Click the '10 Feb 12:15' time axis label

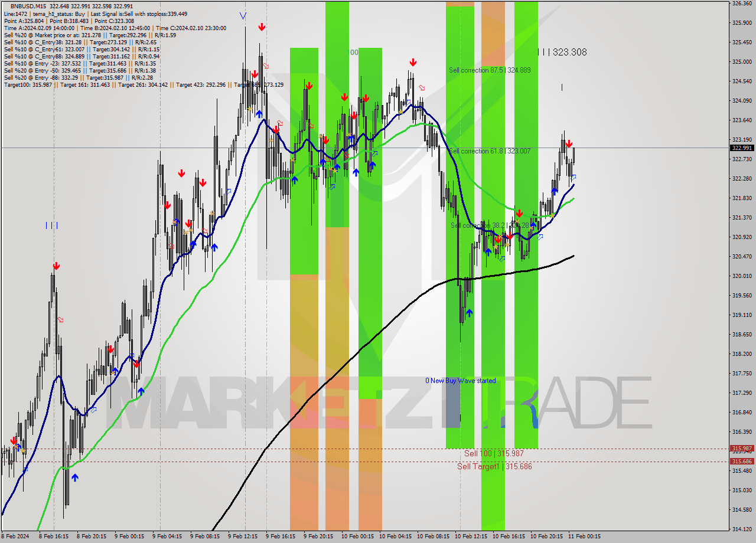471,537
